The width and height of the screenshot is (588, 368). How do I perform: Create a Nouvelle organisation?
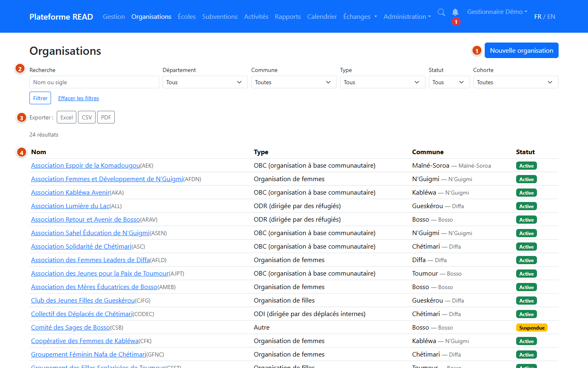point(521,50)
